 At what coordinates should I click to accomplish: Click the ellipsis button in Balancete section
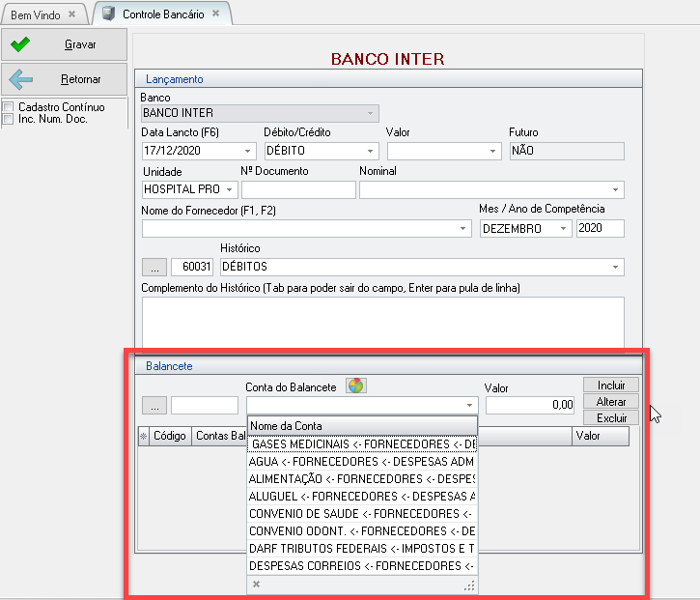tap(154, 405)
